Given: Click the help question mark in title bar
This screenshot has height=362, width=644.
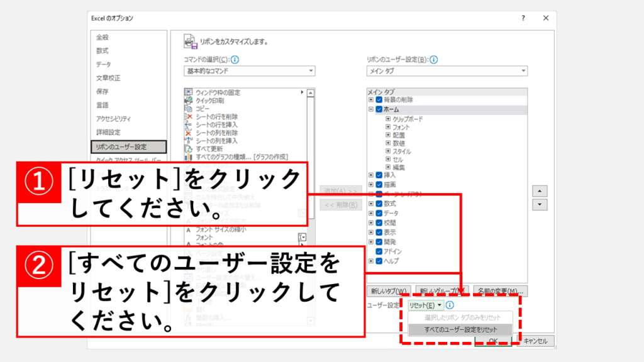Looking at the screenshot, I should click(523, 18).
